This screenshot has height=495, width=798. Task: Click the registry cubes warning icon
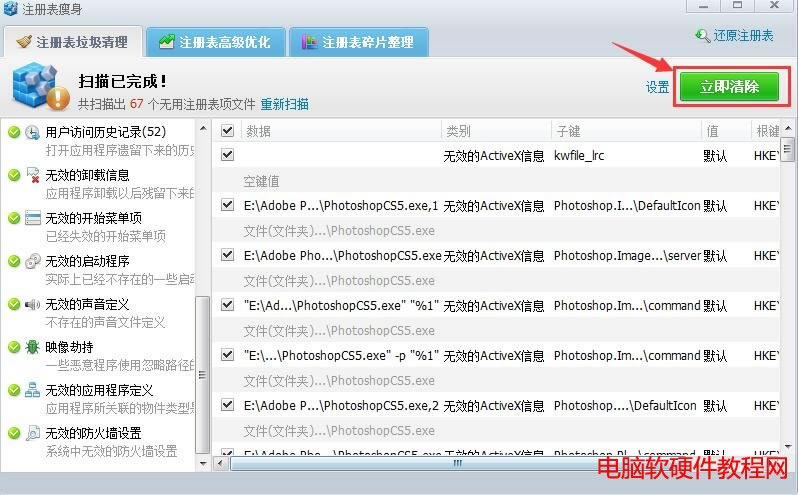point(41,86)
